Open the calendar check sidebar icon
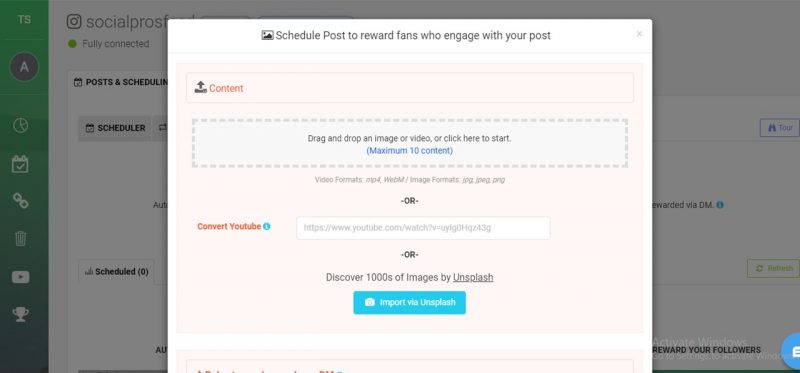Image resolution: width=800 pixels, height=373 pixels. (20, 164)
